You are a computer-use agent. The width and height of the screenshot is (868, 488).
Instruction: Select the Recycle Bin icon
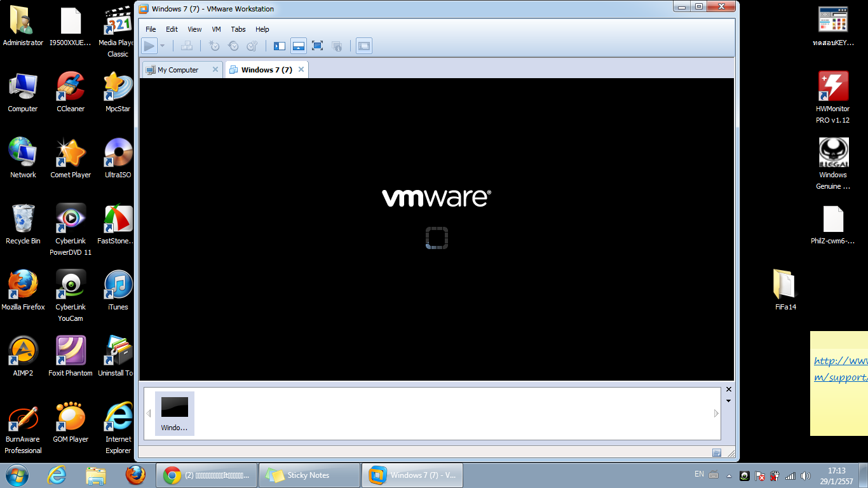[23, 225]
